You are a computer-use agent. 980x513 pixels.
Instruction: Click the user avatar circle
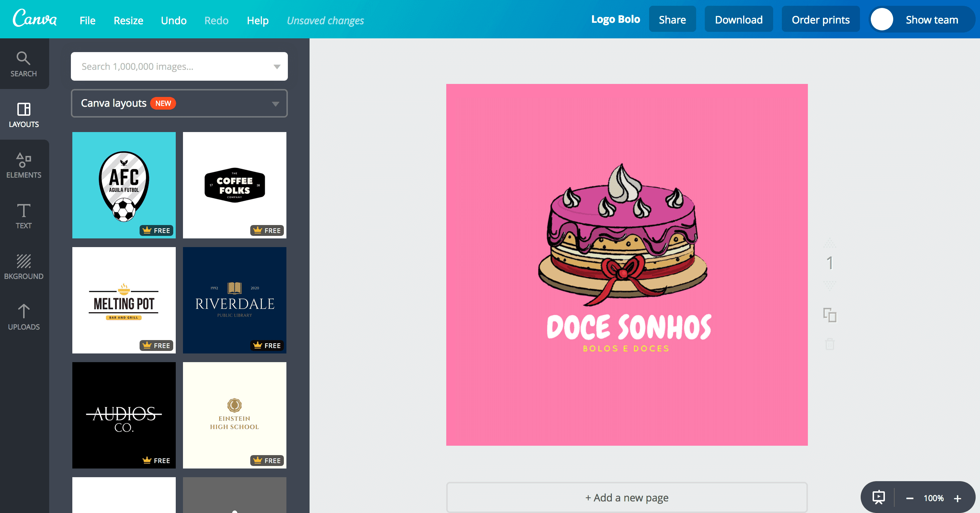click(x=882, y=20)
